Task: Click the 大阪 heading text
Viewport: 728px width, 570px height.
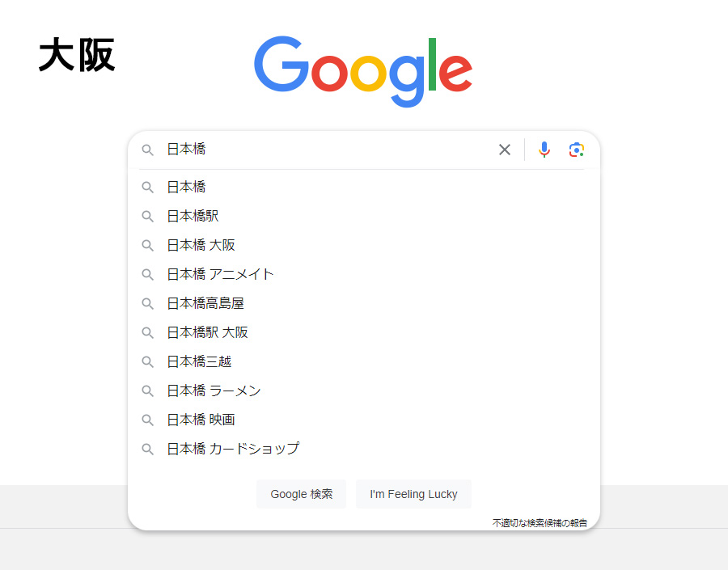Action: coord(77,57)
